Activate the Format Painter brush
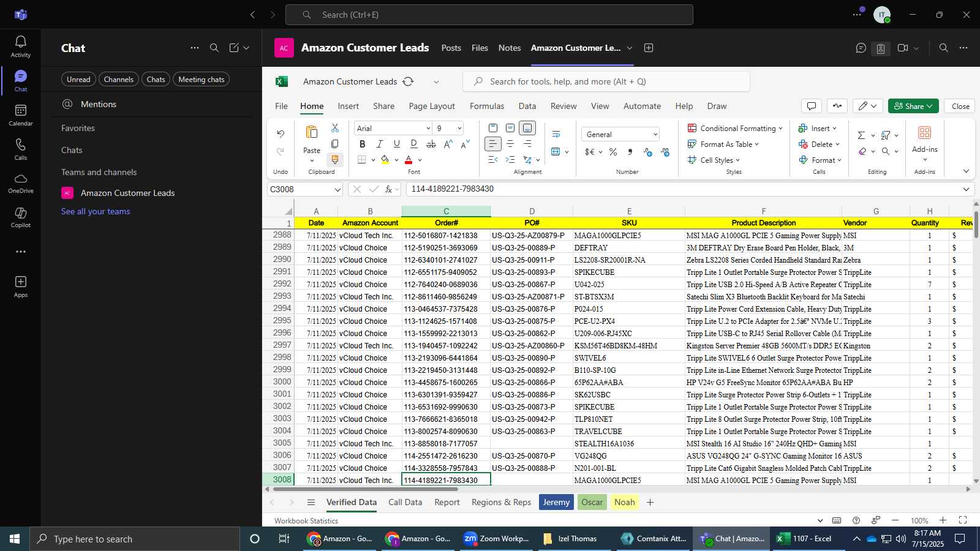This screenshot has width=980, height=551. pyautogui.click(x=335, y=160)
